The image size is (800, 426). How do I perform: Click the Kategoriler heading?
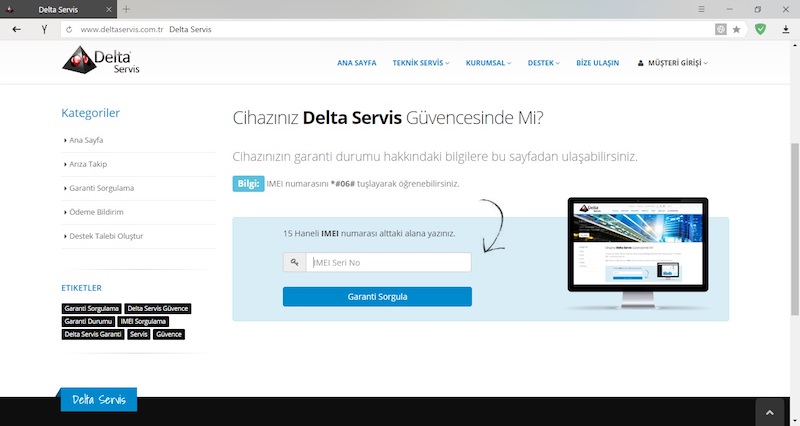91,113
